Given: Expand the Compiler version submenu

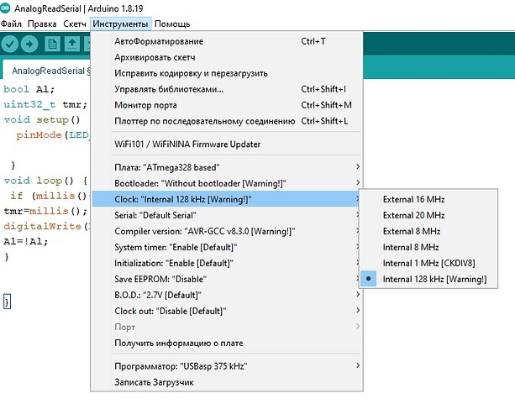Looking at the screenshot, I should (227, 231).
